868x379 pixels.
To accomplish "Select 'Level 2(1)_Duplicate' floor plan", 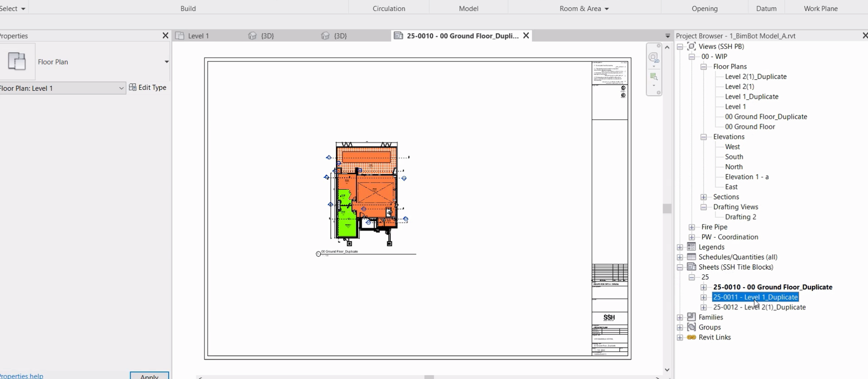I will 756,77.
